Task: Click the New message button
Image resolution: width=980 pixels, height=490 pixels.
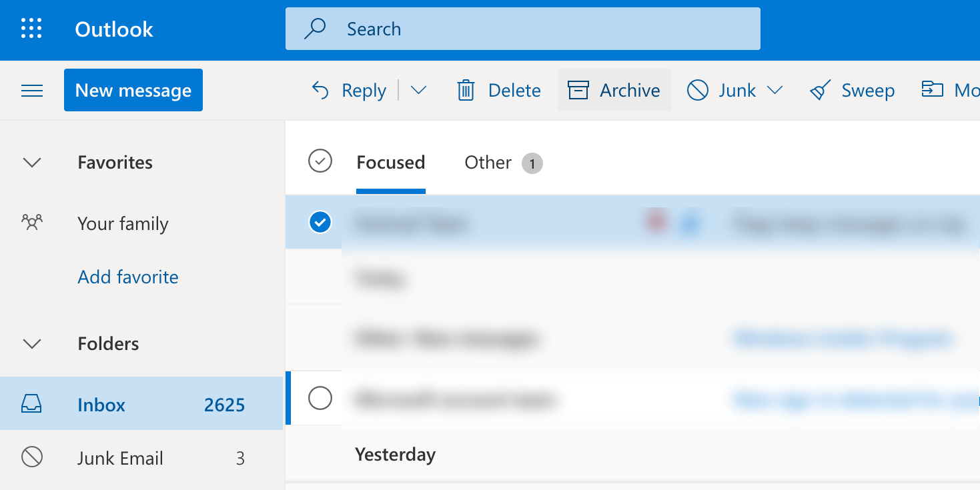Action: point(133,89)
